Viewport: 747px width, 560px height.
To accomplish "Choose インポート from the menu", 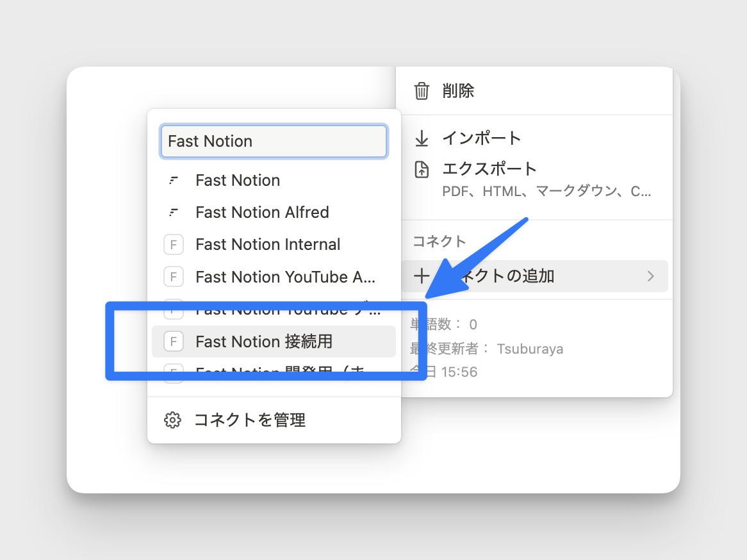I will [x=534, y=138].
